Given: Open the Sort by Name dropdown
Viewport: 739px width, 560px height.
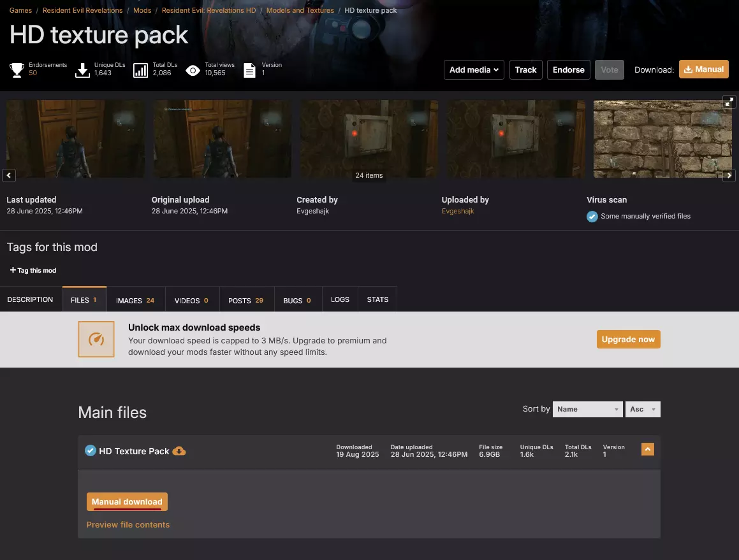Looking at the screenshot, I should coord(588,409).
